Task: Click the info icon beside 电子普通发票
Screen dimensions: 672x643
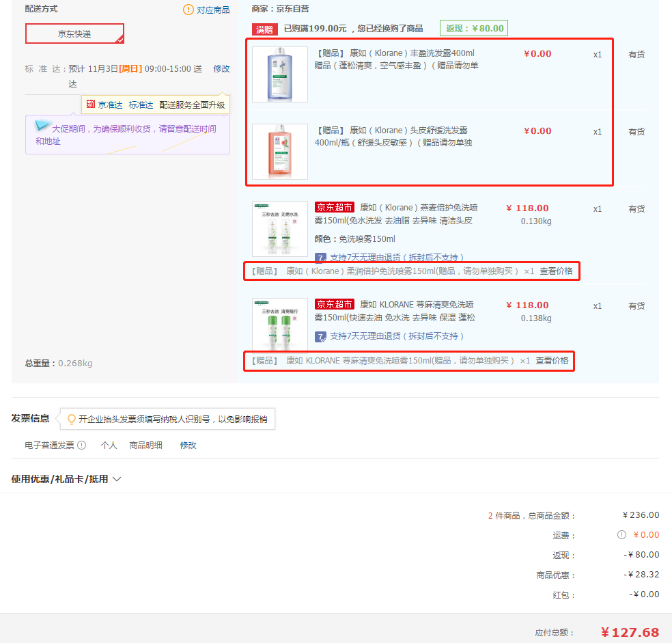Action: pos(81,446)
